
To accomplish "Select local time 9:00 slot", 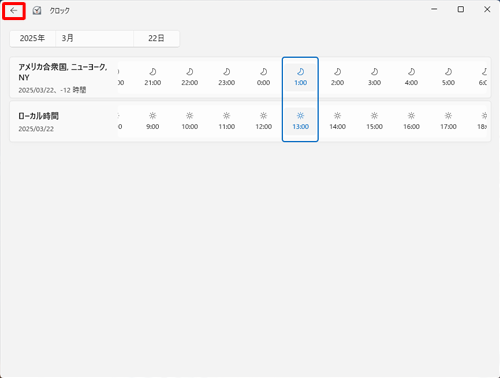I will point(153,121).
